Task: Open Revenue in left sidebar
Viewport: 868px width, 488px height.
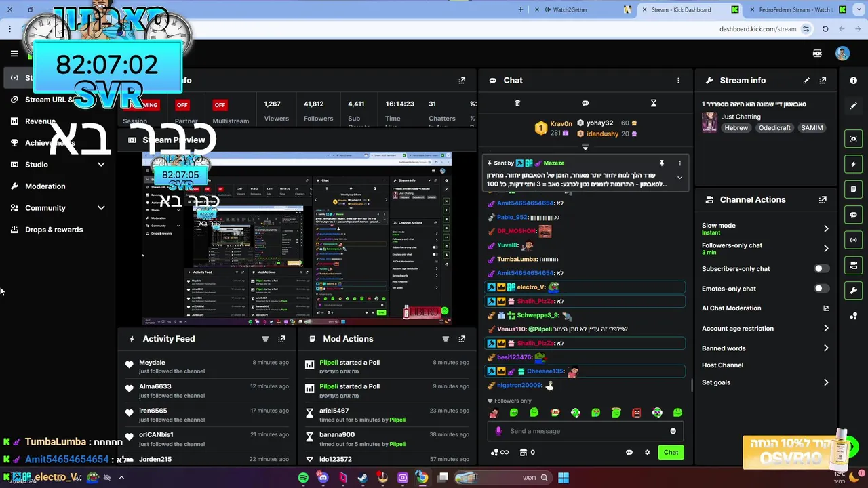Action: tap(40, 121)
